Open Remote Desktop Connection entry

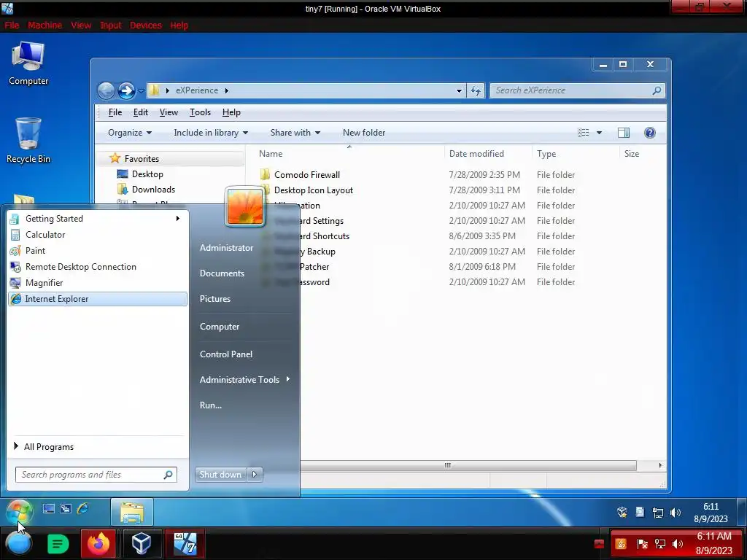point(98,267)
